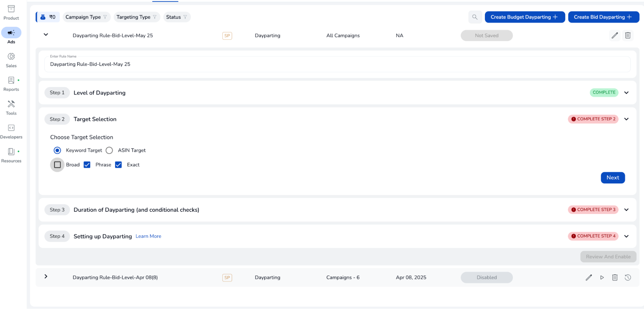Click the money bag ₹0 budget chip
The width and height of the screenshot is (644, 309).
click(48, 17)
